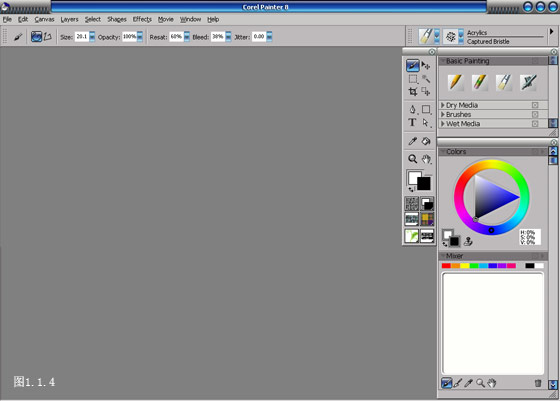Pick the red swatch in the Mixer
Viewport: 560px width, 401px height.
pyautogui.click(x=446, y=266)
